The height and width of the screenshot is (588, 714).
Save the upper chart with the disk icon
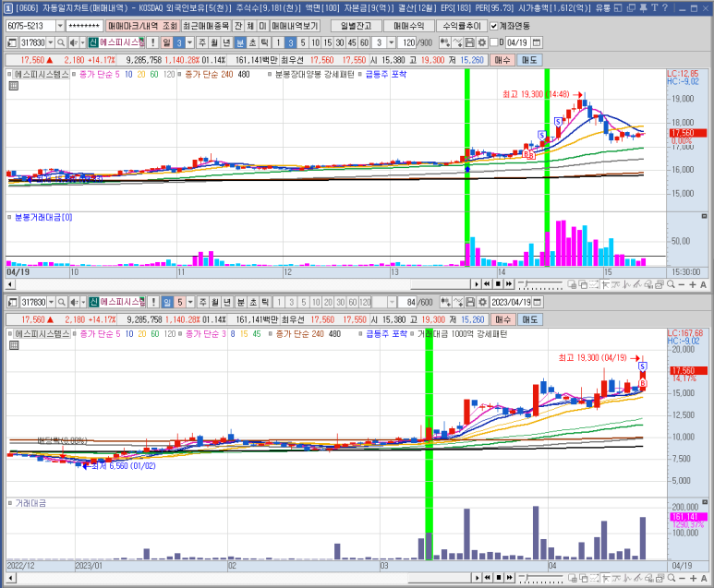click(470, 42)
